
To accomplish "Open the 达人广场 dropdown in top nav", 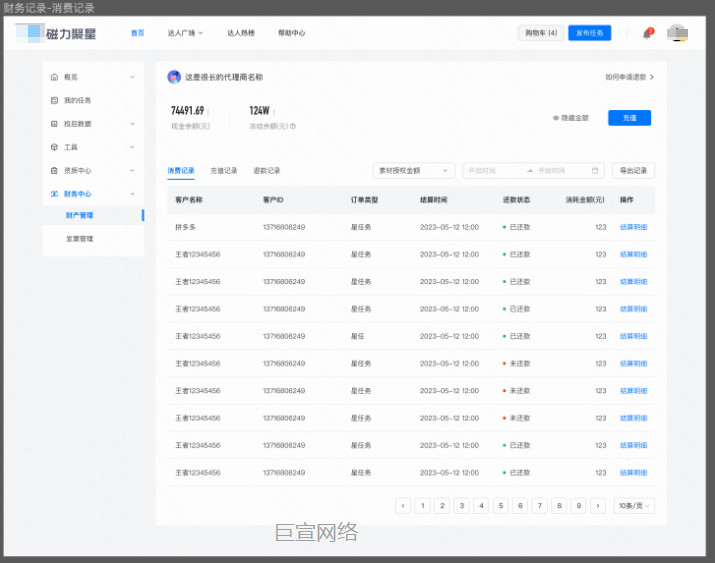I will pos(185,33).
